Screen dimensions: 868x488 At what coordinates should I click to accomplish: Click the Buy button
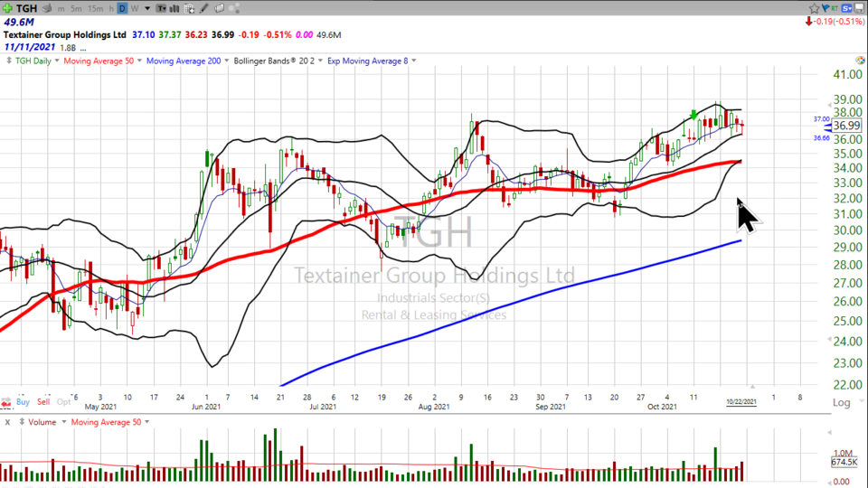(x=23, y=401)
